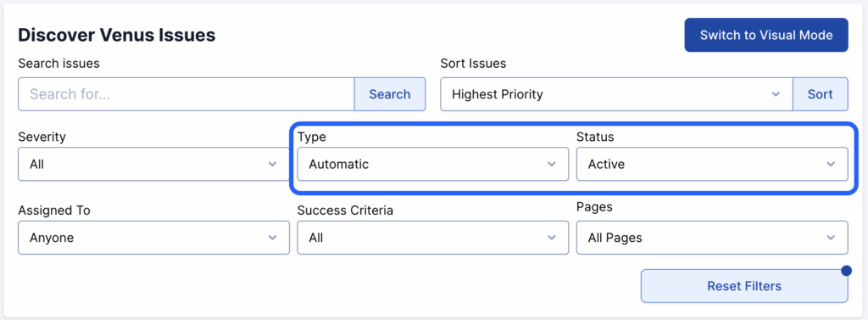Open the Pages dropdown showing All Pages
The height and width of the screenshot is (320, 868).
pos(712,238)
